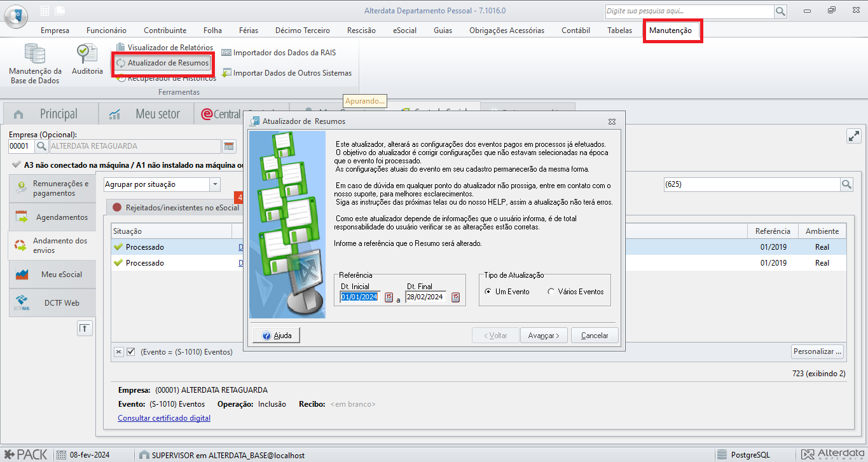
Task: Open the Folha menu
Action: [212, 31]
